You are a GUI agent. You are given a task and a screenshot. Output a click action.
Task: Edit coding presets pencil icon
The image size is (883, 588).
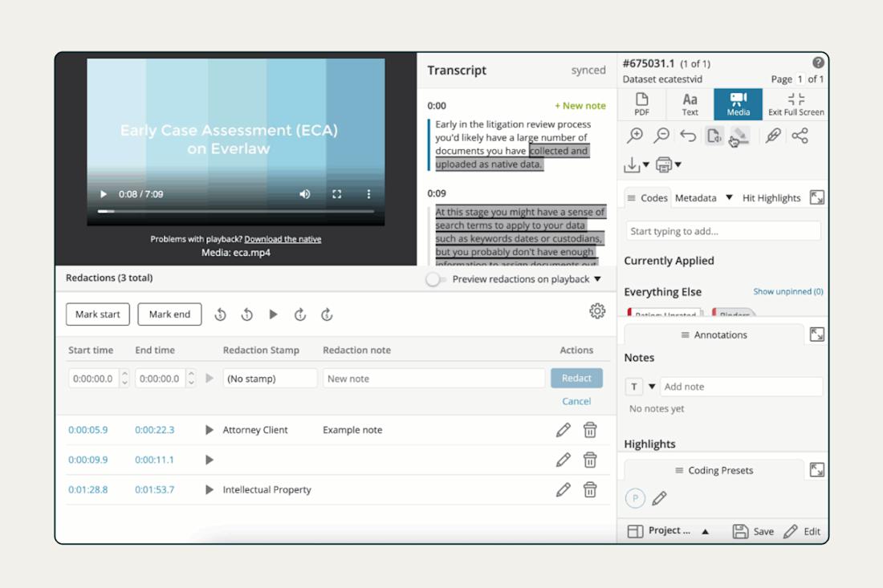[x=659, y=498]
